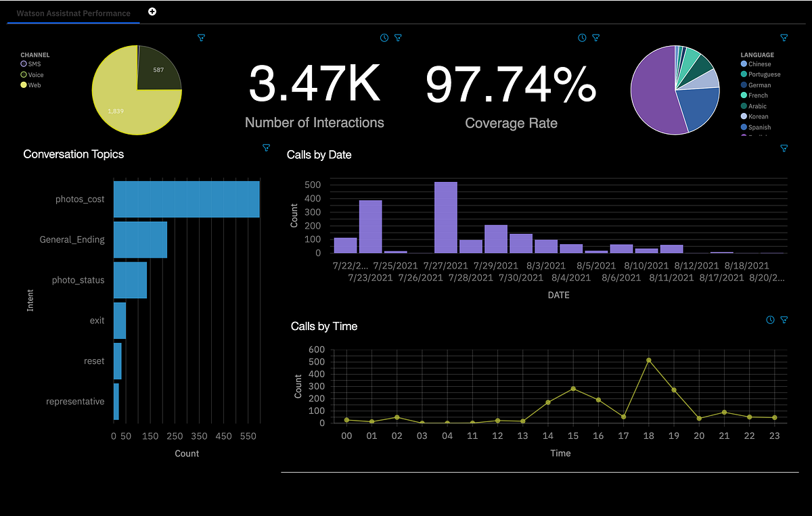
Task: Select the pie slice labeled 587
Action: tap(157, 69)
